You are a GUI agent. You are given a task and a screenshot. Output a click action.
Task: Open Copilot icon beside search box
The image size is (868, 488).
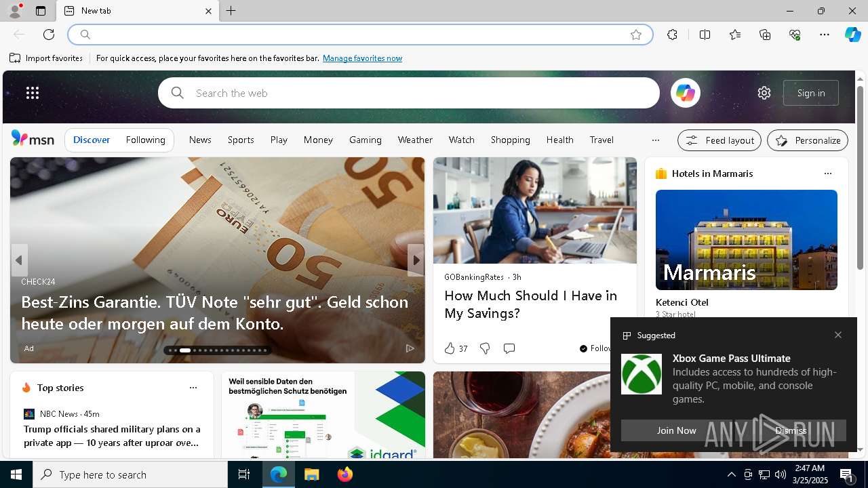[x=685, y=93]
